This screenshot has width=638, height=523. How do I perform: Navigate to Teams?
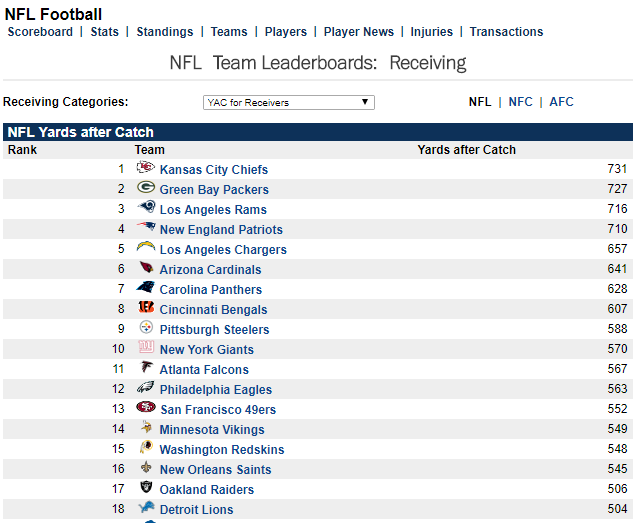coord(229,32)
